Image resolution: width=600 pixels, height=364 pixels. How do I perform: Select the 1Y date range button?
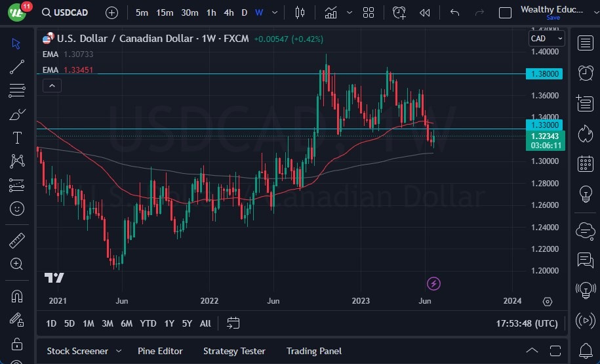point(169,323)
